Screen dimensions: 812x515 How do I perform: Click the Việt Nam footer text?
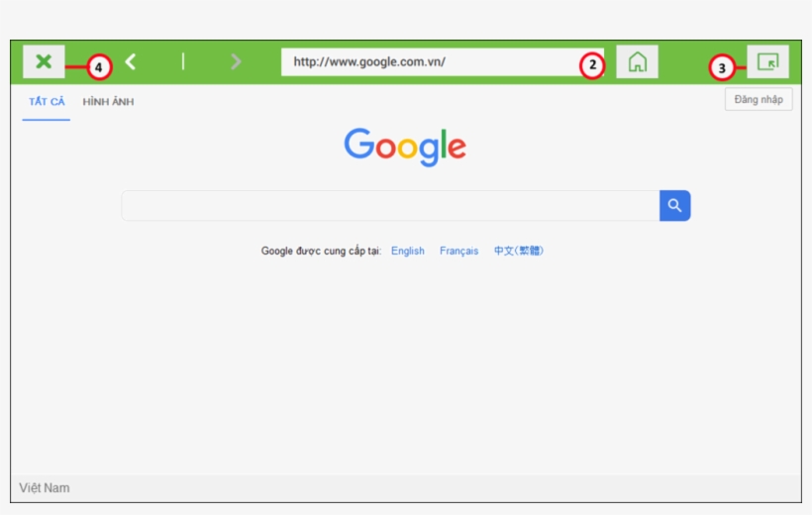click(x=45, y=488)
